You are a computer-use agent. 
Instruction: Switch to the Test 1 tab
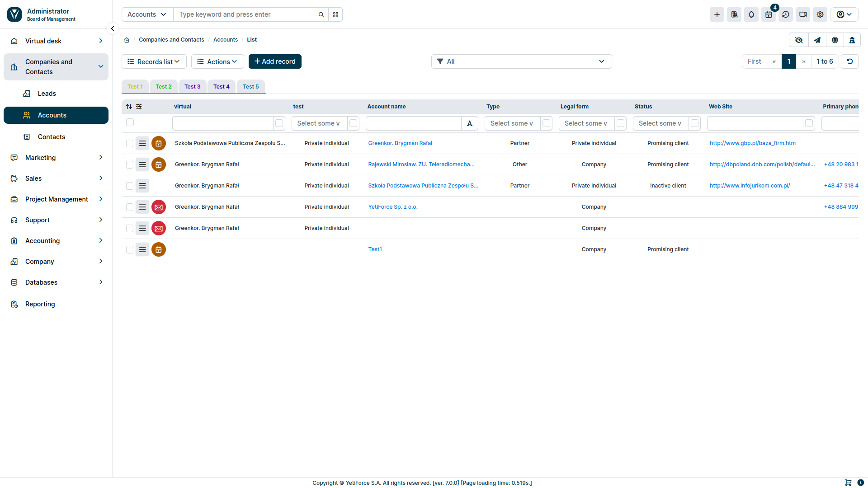pos(135,87)
